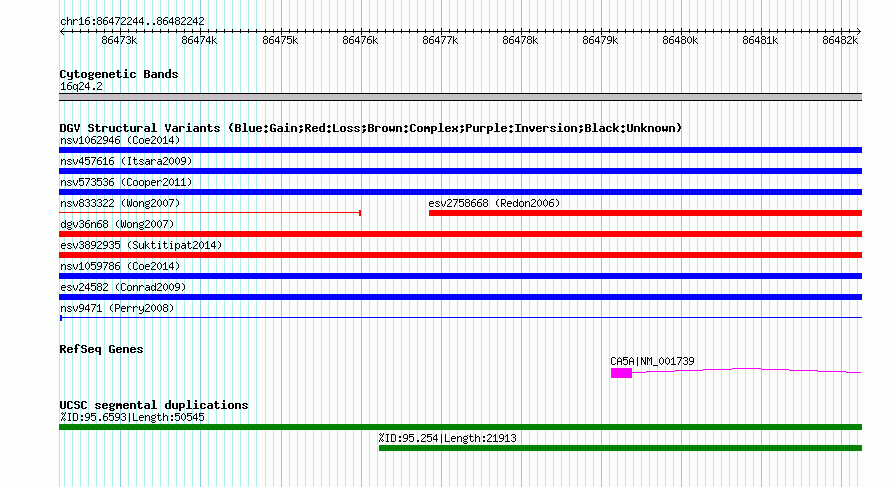Click the chr16:86472244..86482242 region label
Viewport: 890px width, 487px height.
[132, 21]
